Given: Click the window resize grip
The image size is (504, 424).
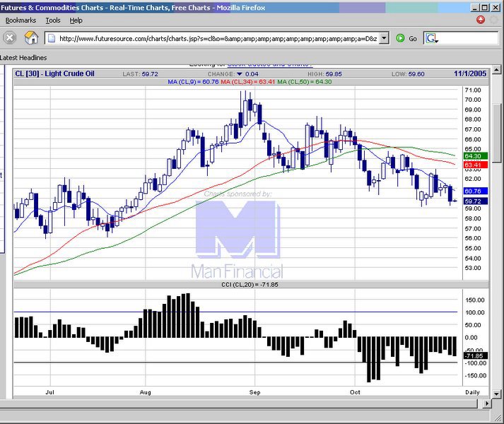Looking at the screenshot, I should coord(498,417).
